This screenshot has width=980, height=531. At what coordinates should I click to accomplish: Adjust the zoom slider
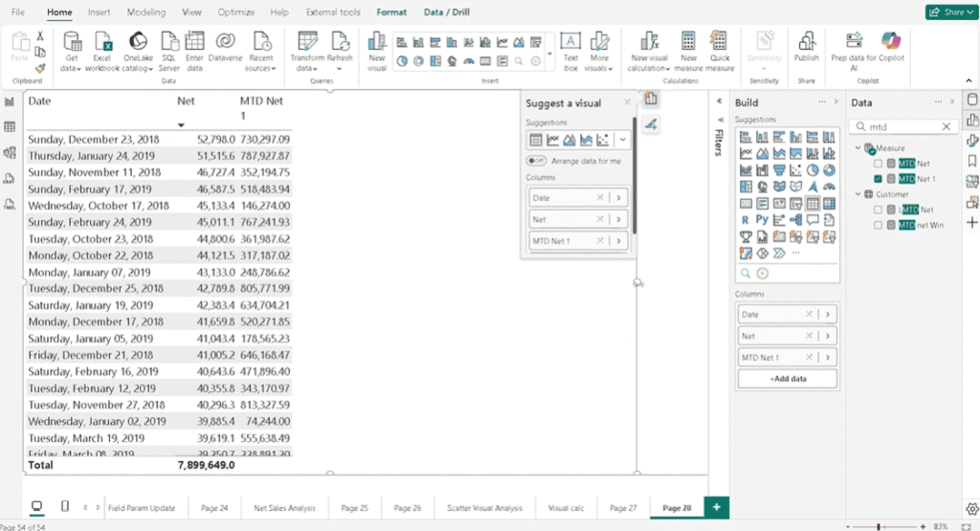879,526
